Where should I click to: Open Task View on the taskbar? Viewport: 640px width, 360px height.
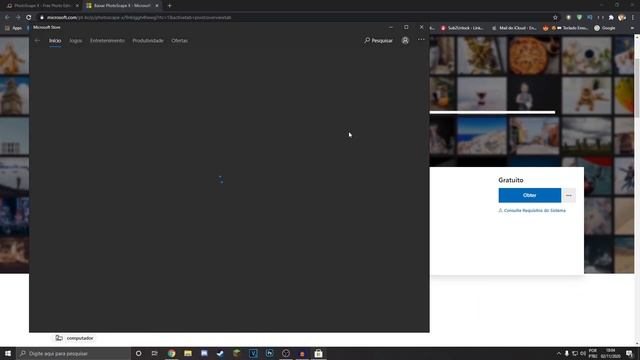(154, 353)
